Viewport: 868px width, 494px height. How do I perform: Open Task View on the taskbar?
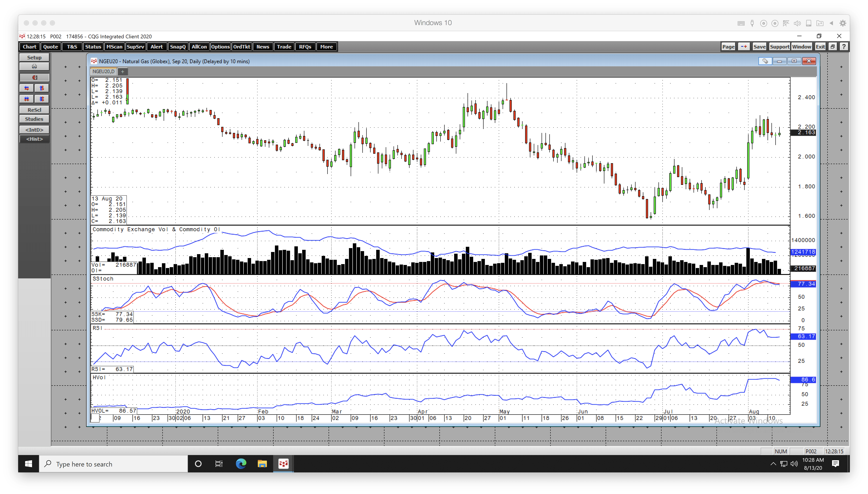(219, 463)
